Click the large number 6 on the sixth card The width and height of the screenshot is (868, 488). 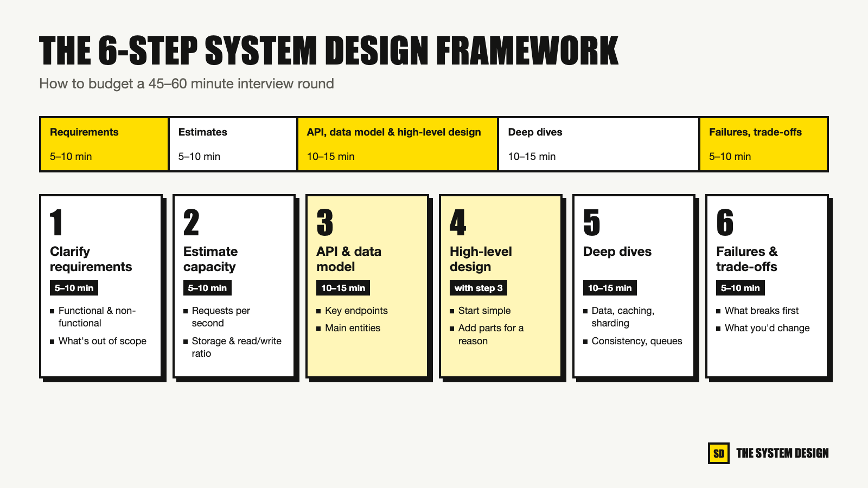click(725, 222)
